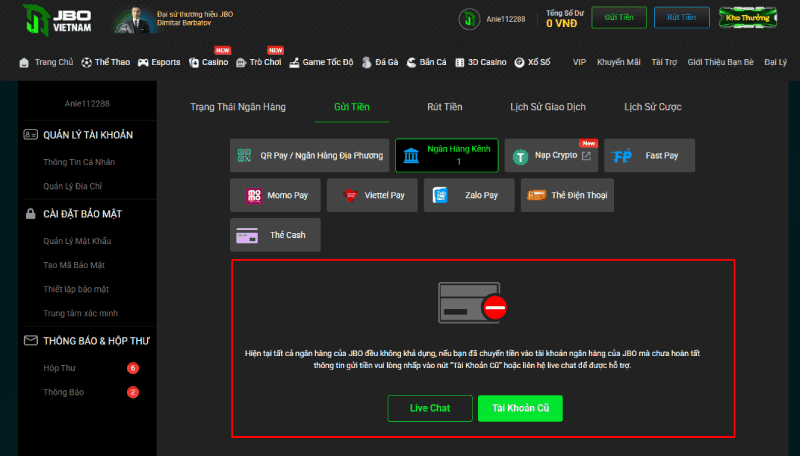Image resolution: width=800 pixels, height=456 pixels.
Task: Open Trung tâm xác minh in sidebar
Action: point(81,313)
